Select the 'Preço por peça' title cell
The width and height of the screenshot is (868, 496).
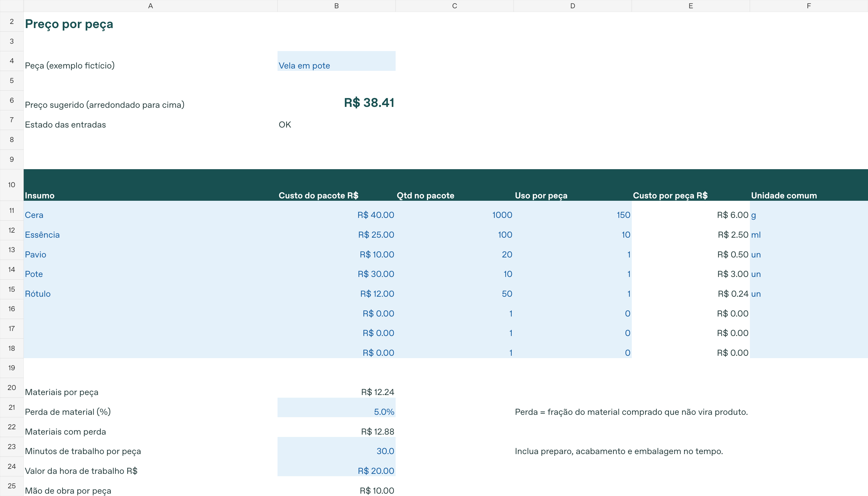point(150,22)
